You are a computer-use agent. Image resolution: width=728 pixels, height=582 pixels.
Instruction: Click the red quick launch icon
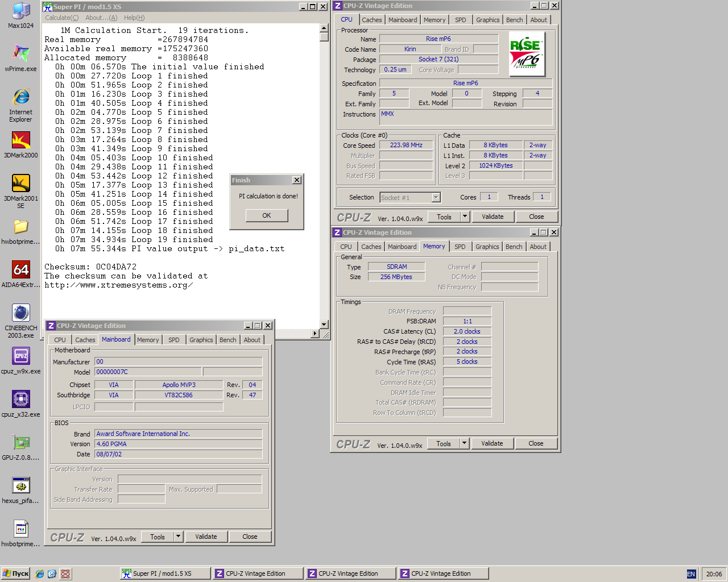tap(65, 574)
